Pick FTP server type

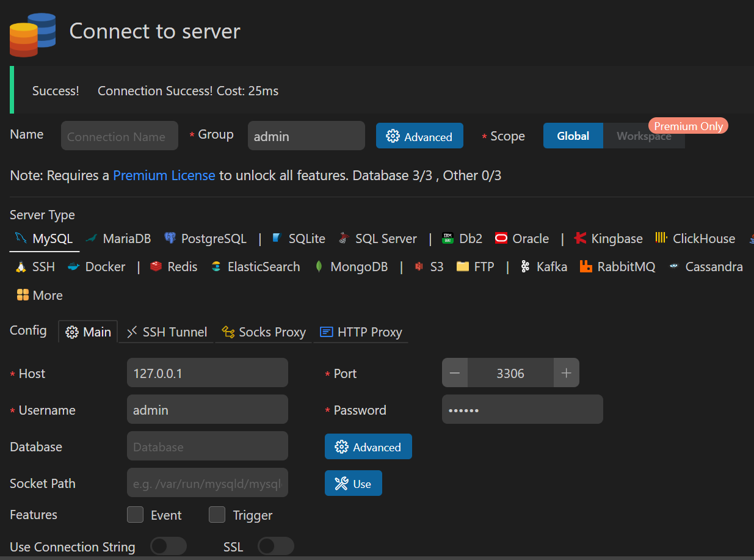pos(475,267)
